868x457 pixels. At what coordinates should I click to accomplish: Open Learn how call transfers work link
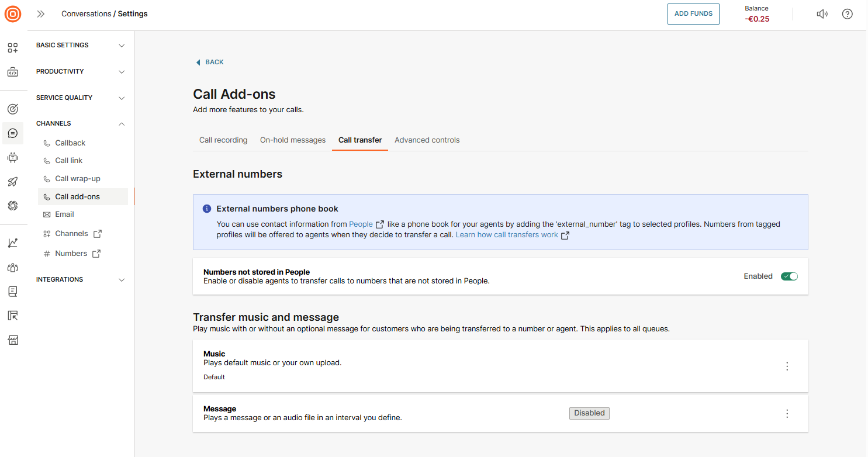click(507, 235)
